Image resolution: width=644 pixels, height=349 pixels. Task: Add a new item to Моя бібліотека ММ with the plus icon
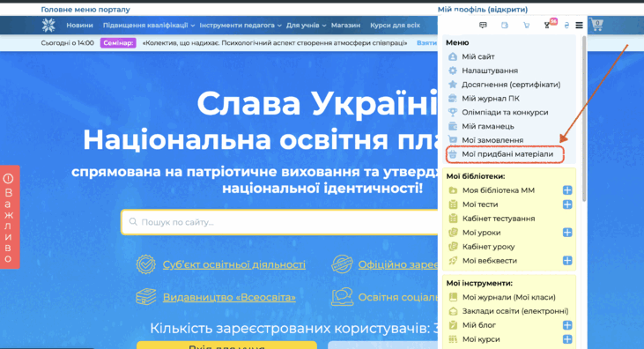pos(567,190)
